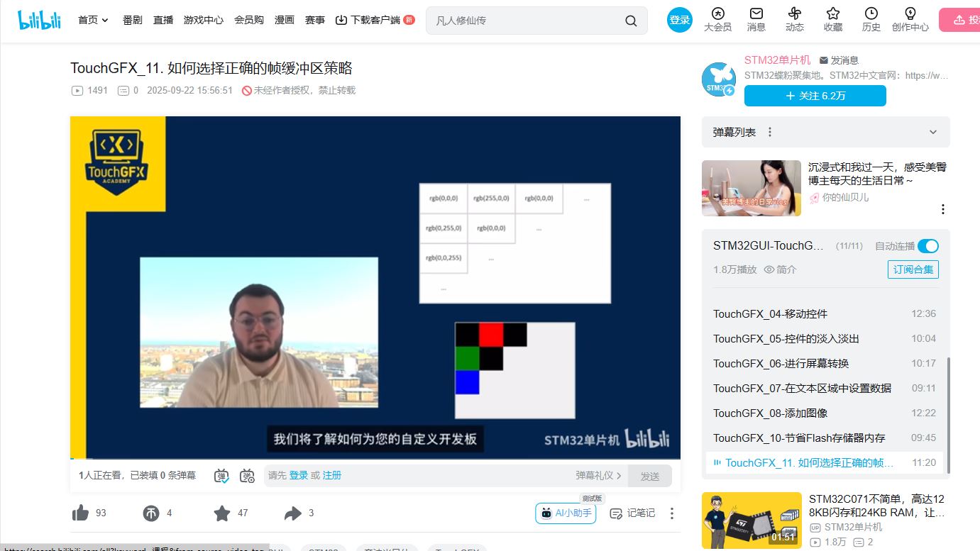Screen dimensions: 980x551
Task: Open 大会员 from the header
Action: pyautogui.click(x=717, y=20)
